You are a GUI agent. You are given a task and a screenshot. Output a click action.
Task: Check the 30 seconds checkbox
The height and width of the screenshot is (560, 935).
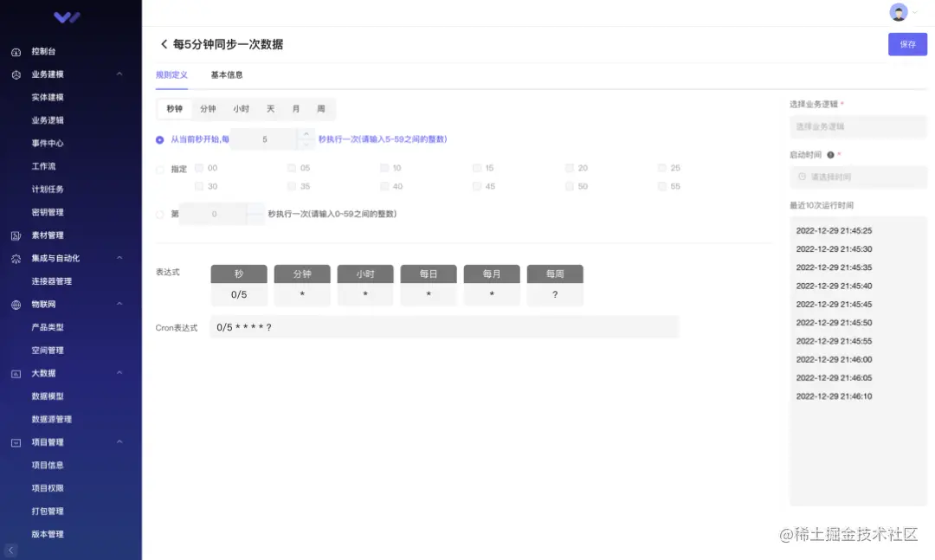(199, 187)
